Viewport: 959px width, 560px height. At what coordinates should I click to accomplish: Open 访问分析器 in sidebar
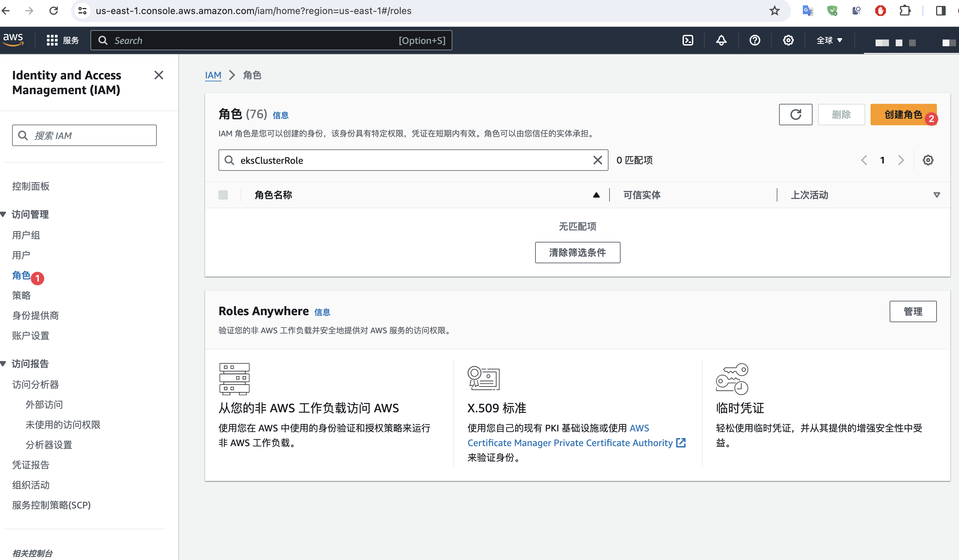click(x=36, y=384)
